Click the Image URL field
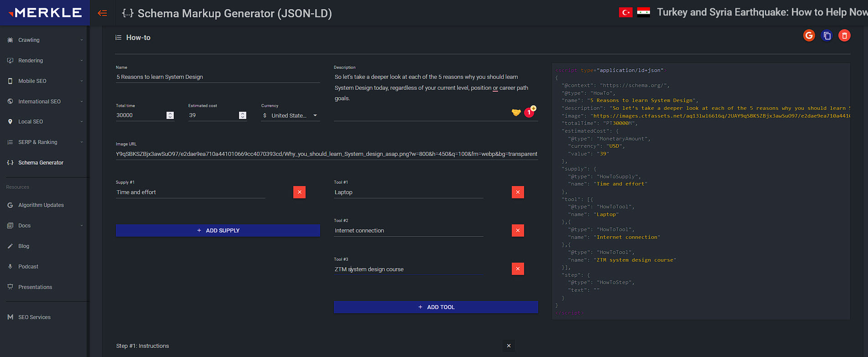This screenshot has height=357, width=868. pyautogui.click(x=327, y=154)
